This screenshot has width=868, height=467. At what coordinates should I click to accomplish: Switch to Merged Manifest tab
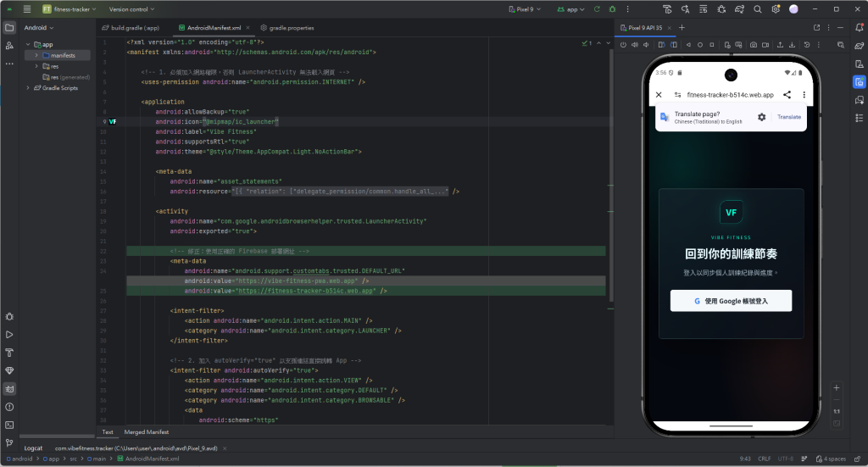[x=146, y=432]
